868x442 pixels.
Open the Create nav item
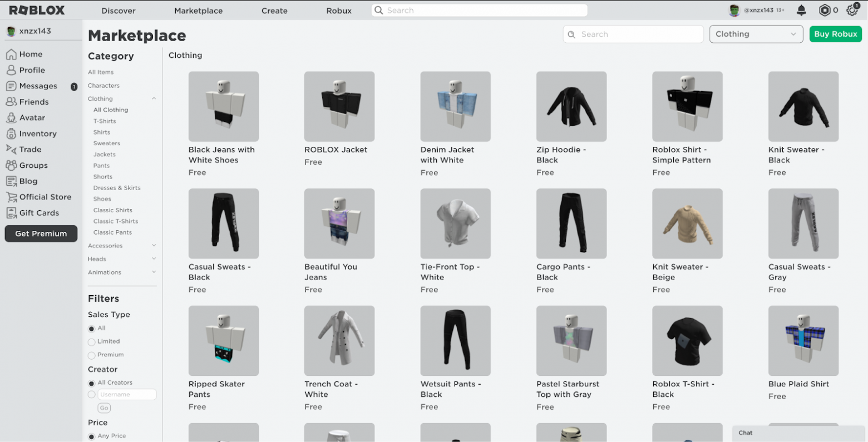pyautogui.click(x=274, y=11)
